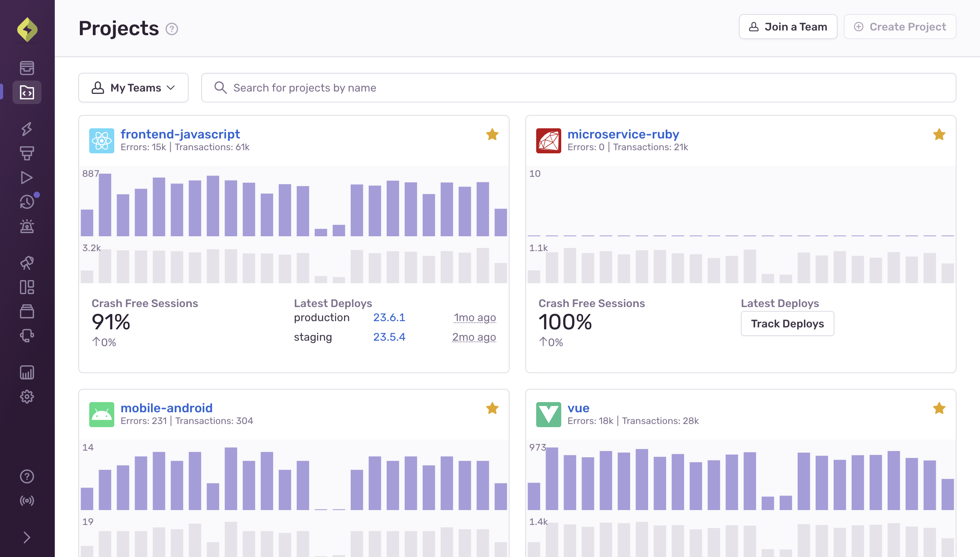
Task: Click the Track Deploys button
Action: [x=787, y=323]
